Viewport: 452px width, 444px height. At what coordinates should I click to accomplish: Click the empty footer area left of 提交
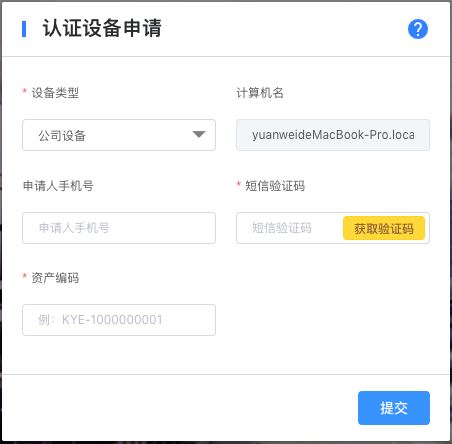click(x=180, y=408)
